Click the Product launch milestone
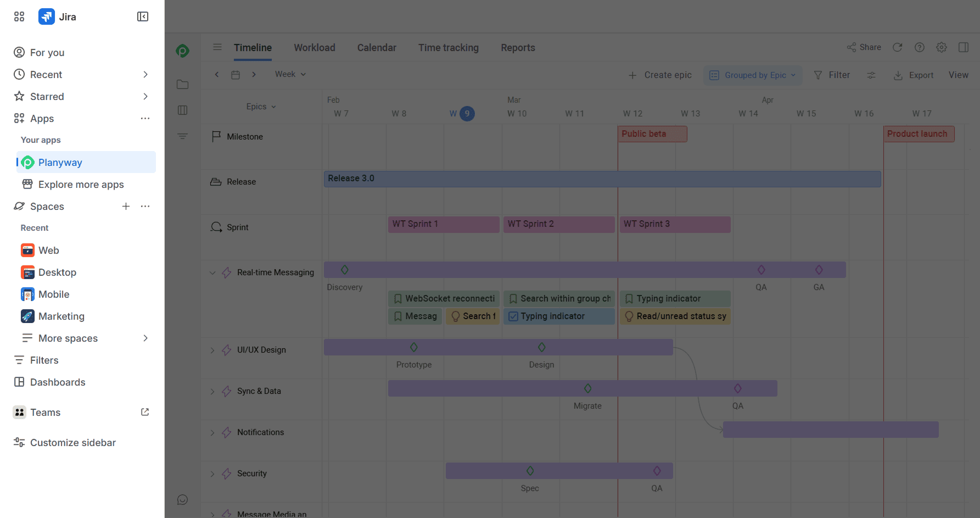 point(919,134)
